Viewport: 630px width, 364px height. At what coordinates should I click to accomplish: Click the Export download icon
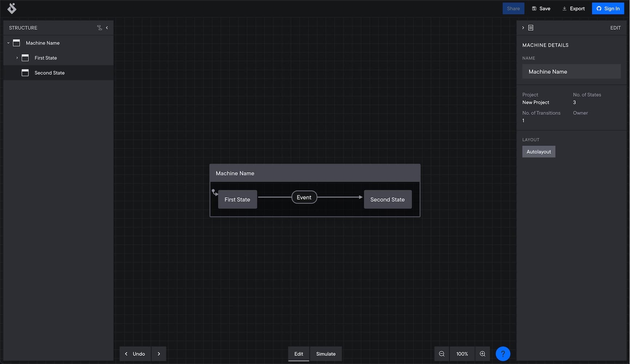click(x=564, y=8)
